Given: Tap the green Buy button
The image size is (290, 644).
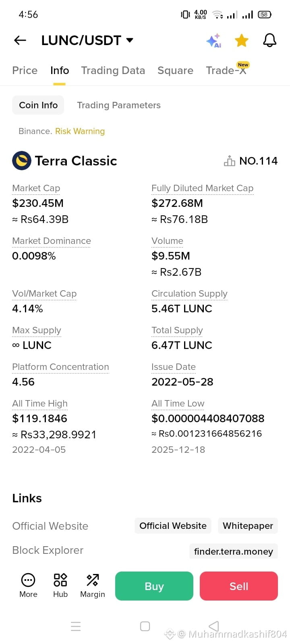Looking at the screenshot, I should click(x=154, y=586).
